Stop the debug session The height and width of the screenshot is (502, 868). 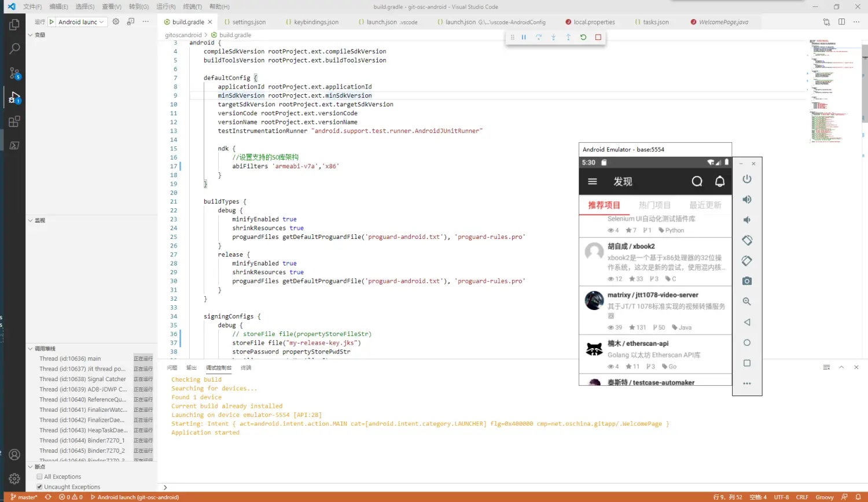coord(598,37)
